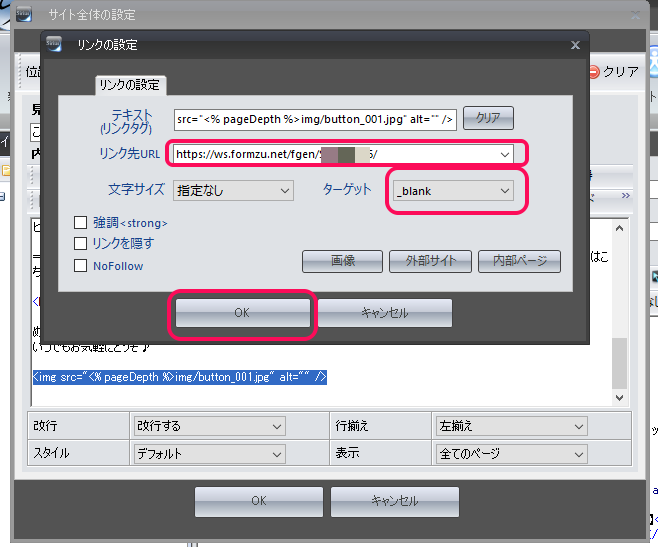This screenshot has height=547, width=658.
Task: Click the app icon in the サイト全体の設定 title bar
Action: (24, 14)
